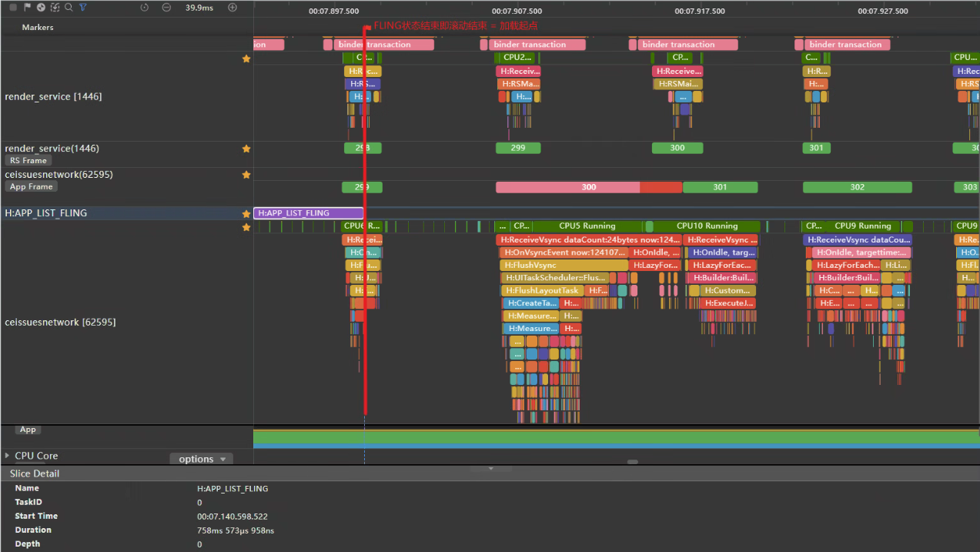Select the purple H:APP_LIST_FLING slice
This screenshot has width=980, height=552.
coord(309,213)
